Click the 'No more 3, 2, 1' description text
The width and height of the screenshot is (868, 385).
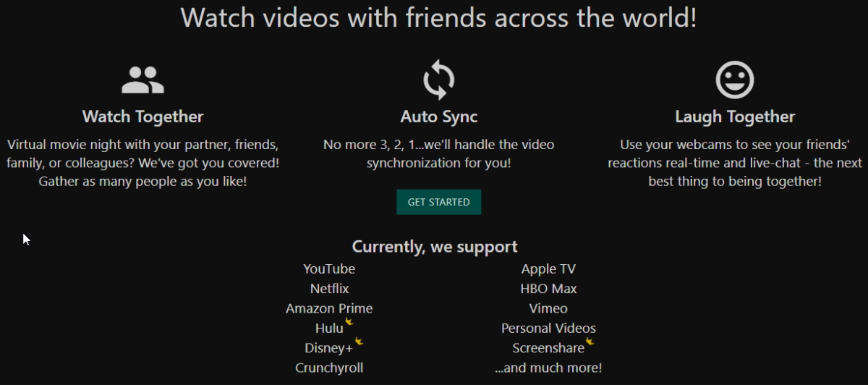pyautogui.click(x=439, y=153)
